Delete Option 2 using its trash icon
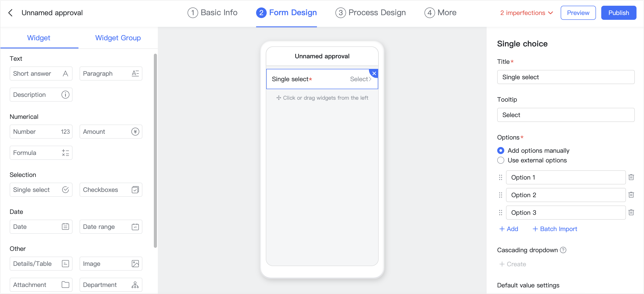This screenshot has width=644, height=294. (631, 195)
